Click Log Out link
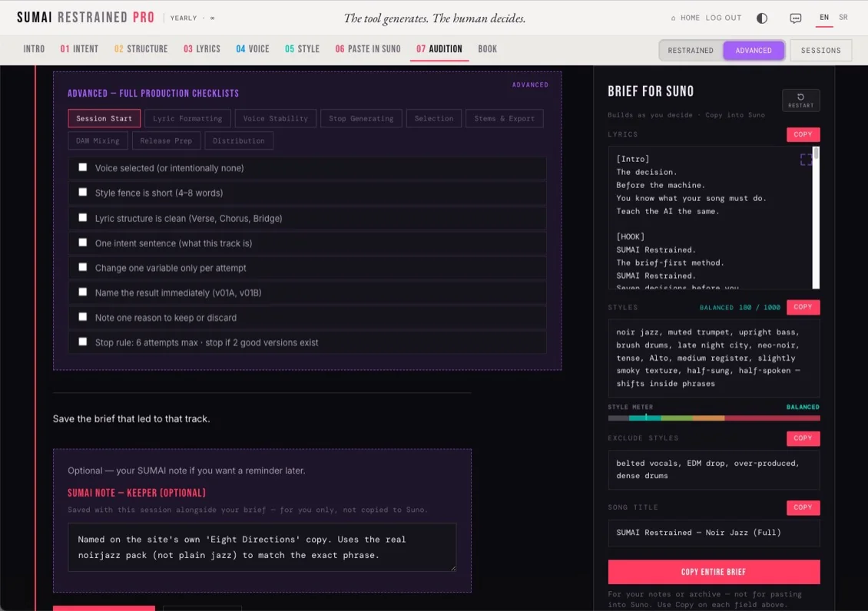 723,18
